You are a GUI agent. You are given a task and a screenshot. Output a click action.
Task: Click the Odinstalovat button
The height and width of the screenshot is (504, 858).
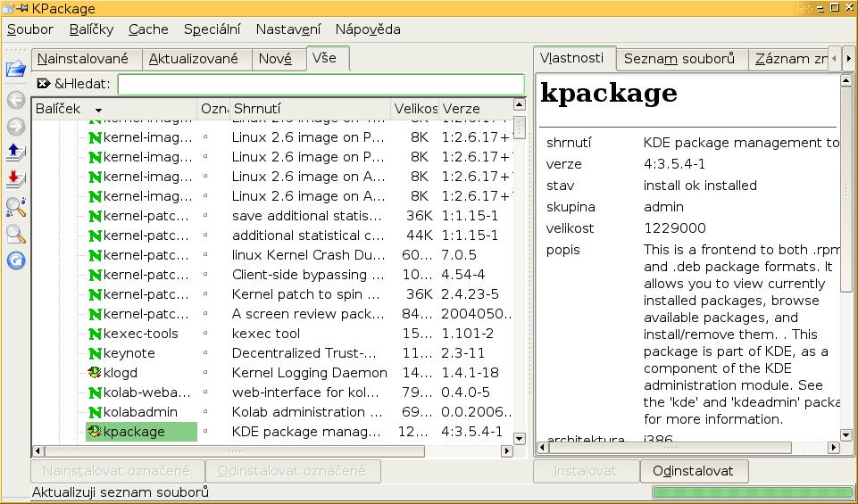point(695,471)
